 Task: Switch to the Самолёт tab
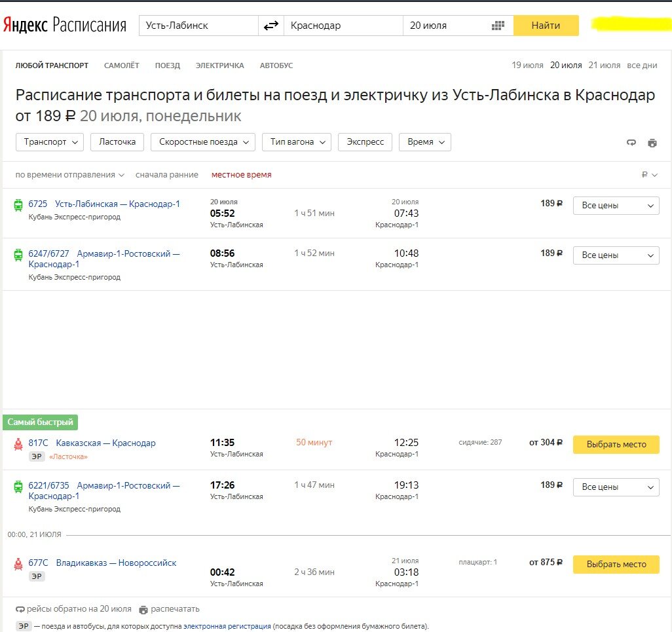click(122, 65)
